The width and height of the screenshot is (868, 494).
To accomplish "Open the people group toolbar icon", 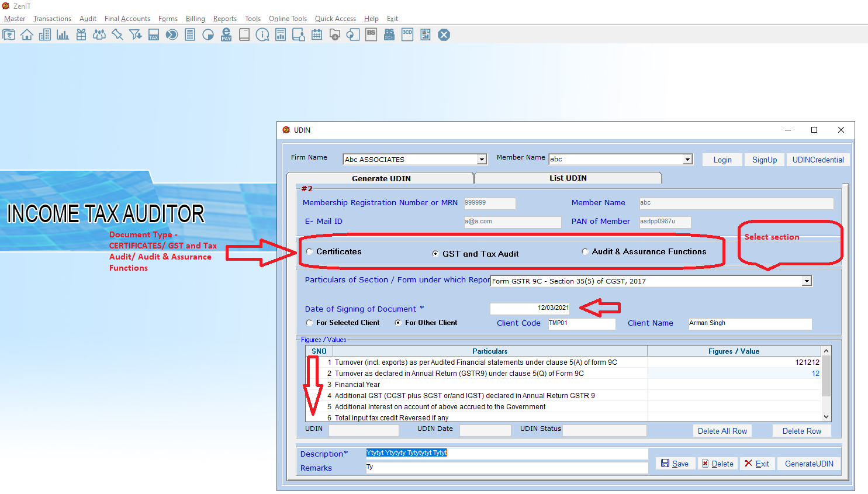I will [x=99, y=35].
